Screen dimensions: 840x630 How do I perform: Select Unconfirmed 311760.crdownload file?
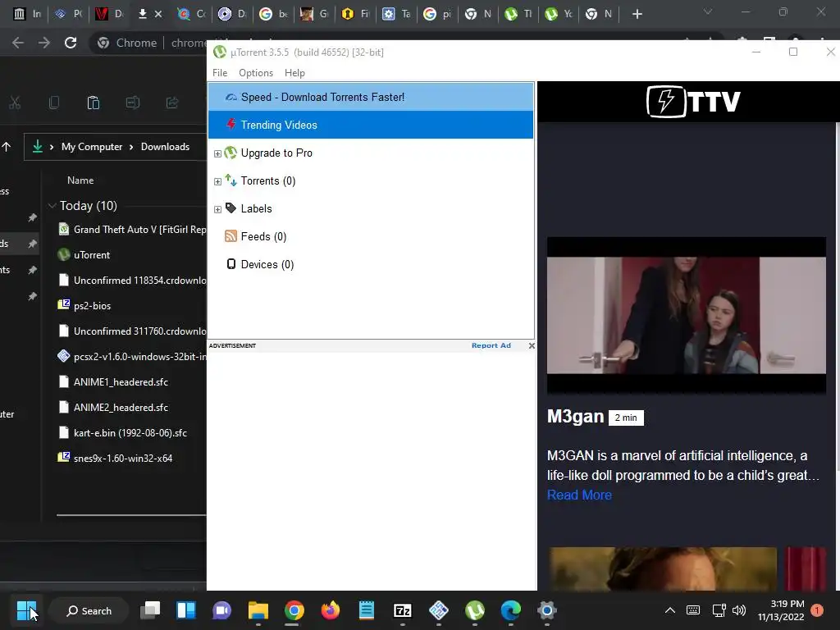click(x=131, y=331)
